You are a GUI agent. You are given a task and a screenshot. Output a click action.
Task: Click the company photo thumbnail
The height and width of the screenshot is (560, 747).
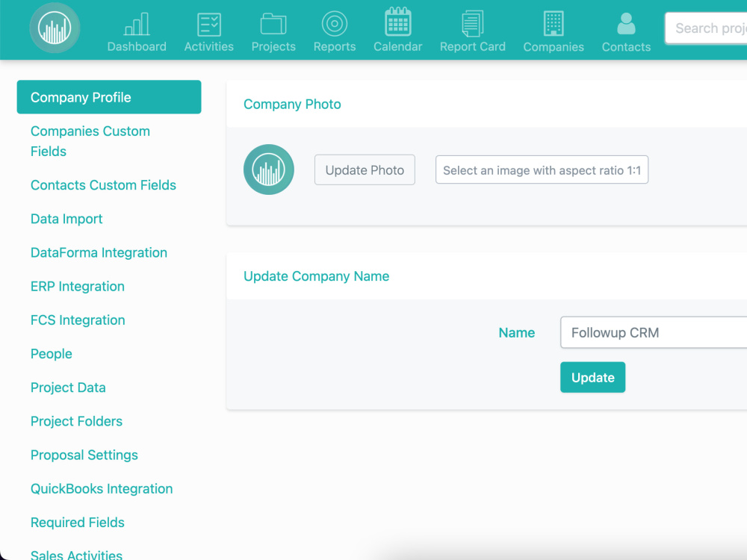click(269, 169)
